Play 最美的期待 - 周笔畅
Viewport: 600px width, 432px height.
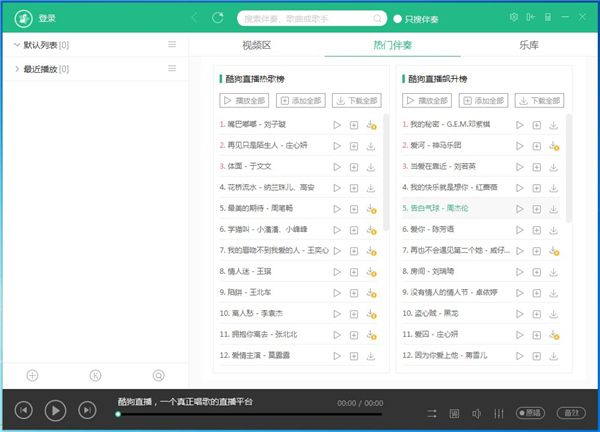click(337, 209)
